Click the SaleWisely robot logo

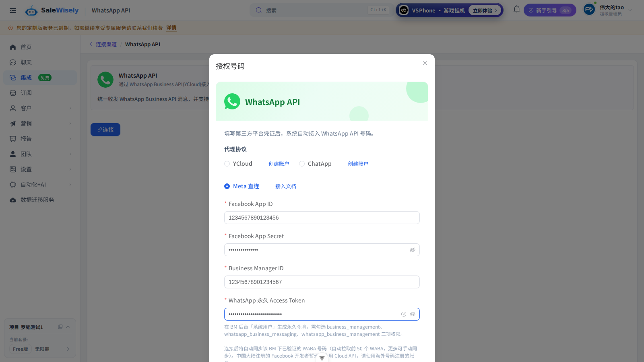pyautogui.click(x=31, y=10)
